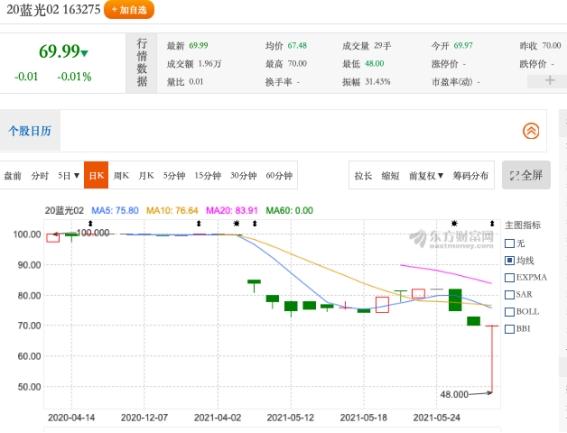Image resolution: width=567 pixels, height=433 pixels.
Task: Enable the SAR indicator checkbox
Action: pyautogui.click(x=510, y=294)
